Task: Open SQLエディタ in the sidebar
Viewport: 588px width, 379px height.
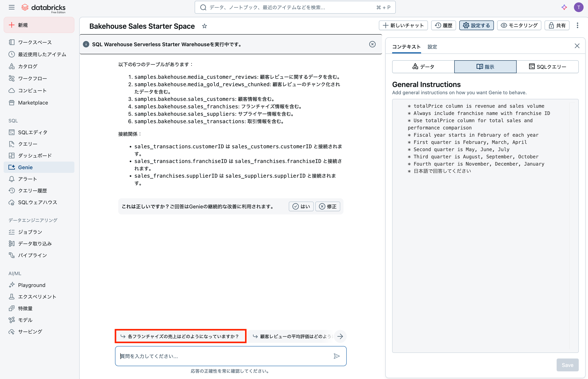Action: (39, 132)
